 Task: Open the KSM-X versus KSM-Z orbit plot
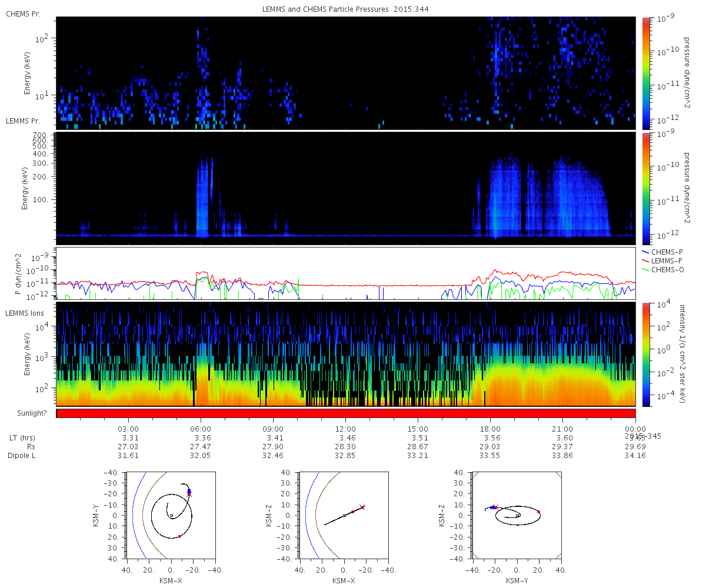point(344,515)
